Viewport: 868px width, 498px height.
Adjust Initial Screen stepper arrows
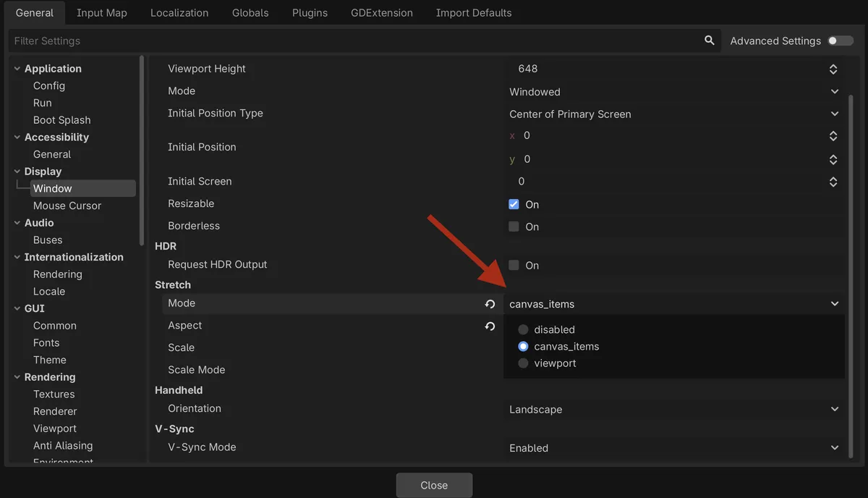(x=833, y=182)
